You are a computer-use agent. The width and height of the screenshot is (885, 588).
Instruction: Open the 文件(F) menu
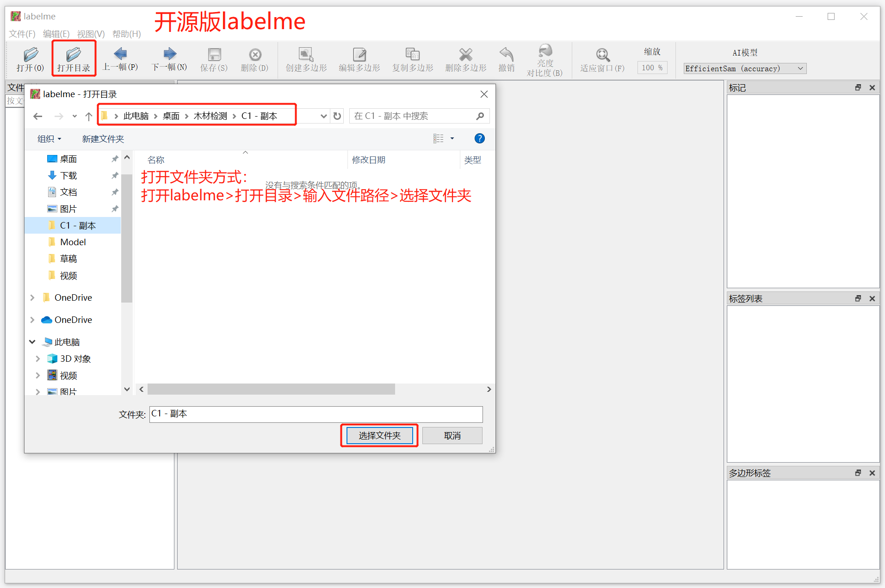pyautogui.click(x=22, y=34)
